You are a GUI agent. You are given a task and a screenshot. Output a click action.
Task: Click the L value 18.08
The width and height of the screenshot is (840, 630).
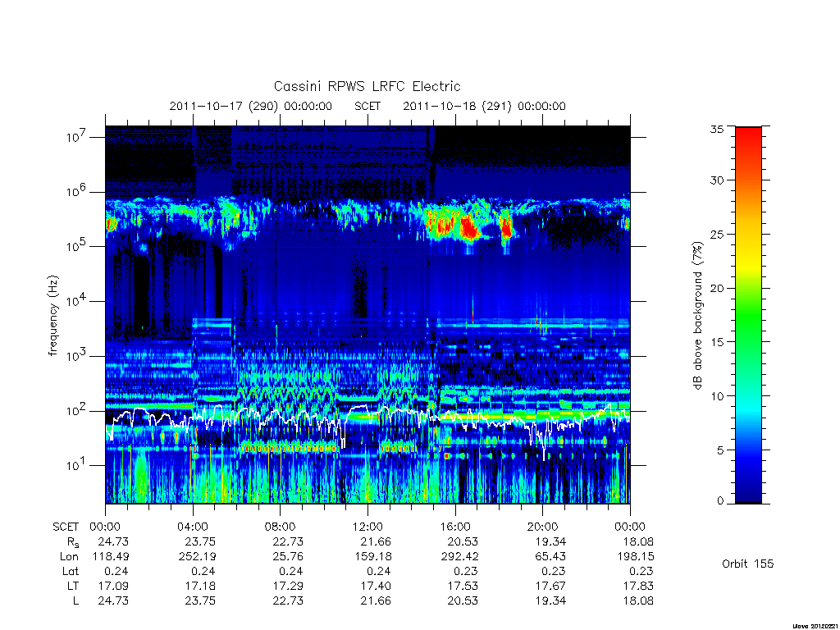(638, 600)
